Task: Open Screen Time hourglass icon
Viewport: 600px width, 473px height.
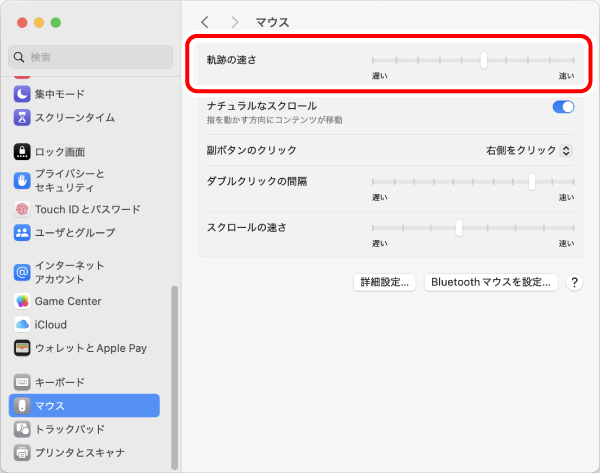Action: pyautogui.click(x=22, y=117)
